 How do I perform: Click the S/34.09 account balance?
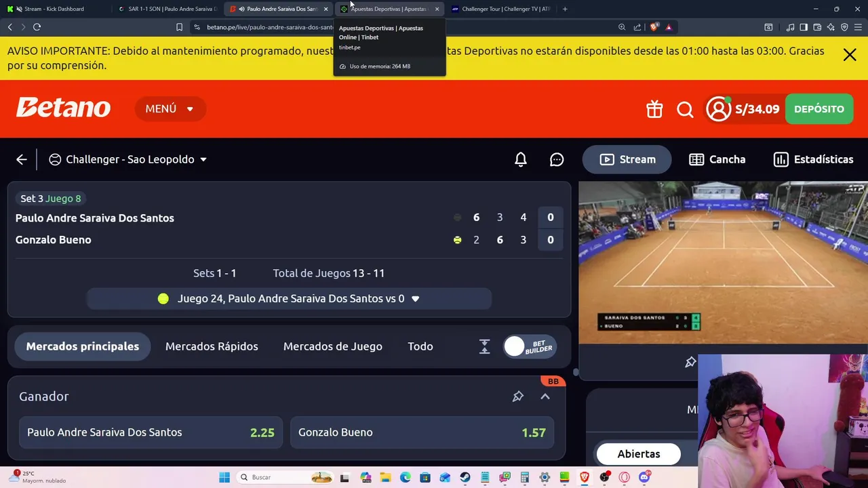[757, 109]
